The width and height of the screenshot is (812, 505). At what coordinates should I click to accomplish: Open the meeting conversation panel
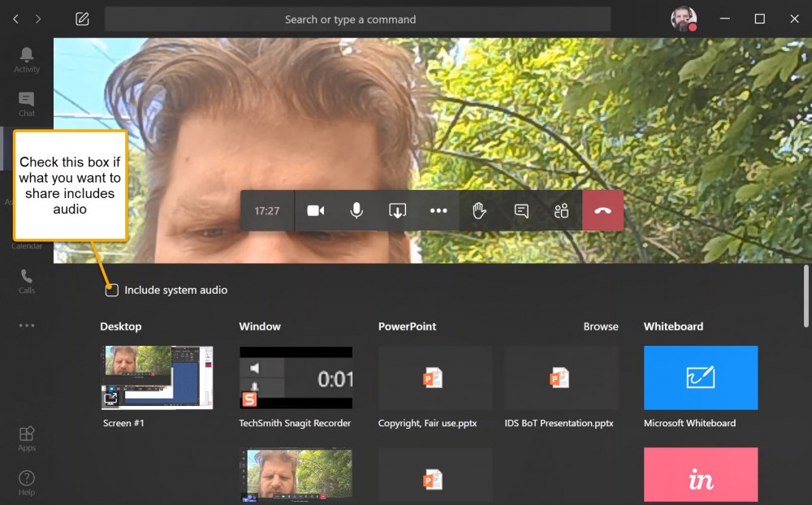click(520, 210)
